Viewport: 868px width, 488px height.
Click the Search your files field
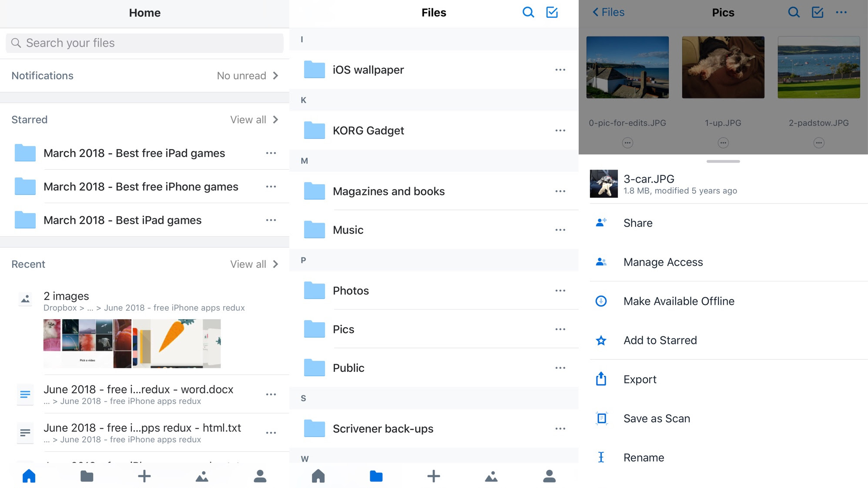click(144, 43)
